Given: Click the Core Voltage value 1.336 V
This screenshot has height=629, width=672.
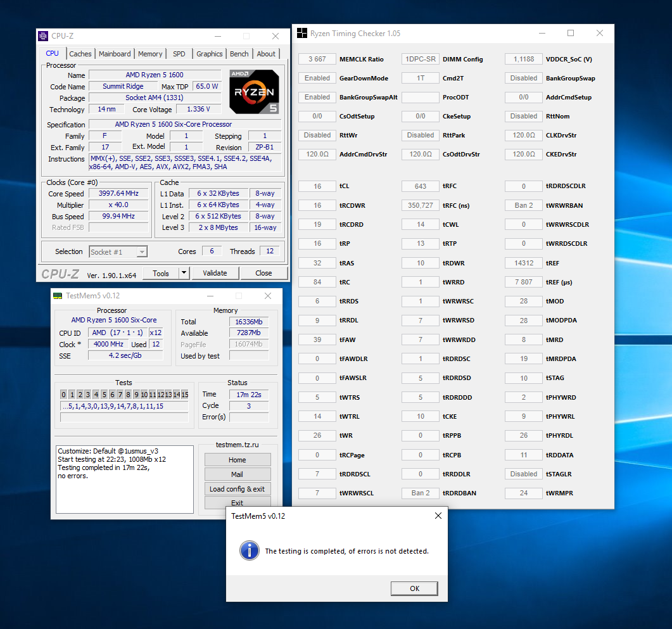Looking at the screenshot, I should tap(198, 109).
